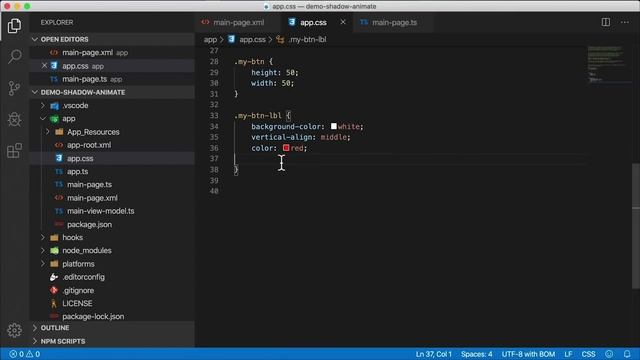Open package.json in app folder

click(x=89, y=224)
